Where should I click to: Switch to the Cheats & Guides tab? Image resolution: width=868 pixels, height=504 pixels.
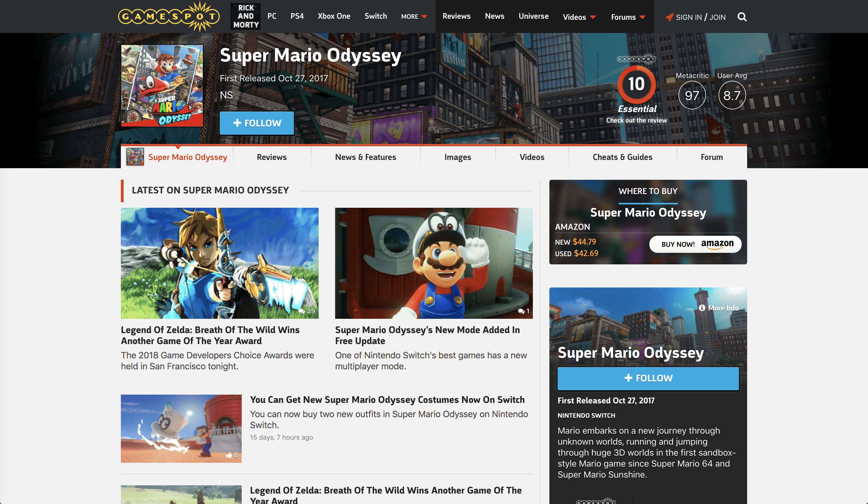[x=622, y=157]
